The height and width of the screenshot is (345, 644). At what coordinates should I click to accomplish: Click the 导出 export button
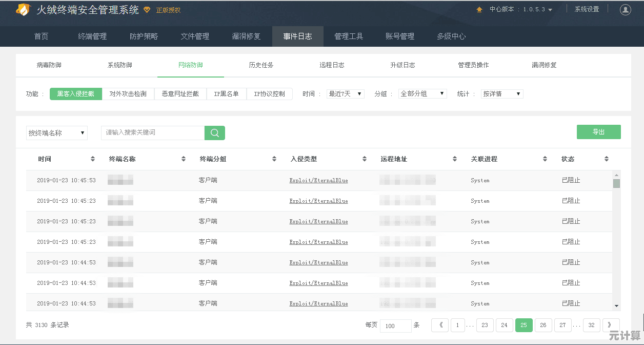click(599, 132)
